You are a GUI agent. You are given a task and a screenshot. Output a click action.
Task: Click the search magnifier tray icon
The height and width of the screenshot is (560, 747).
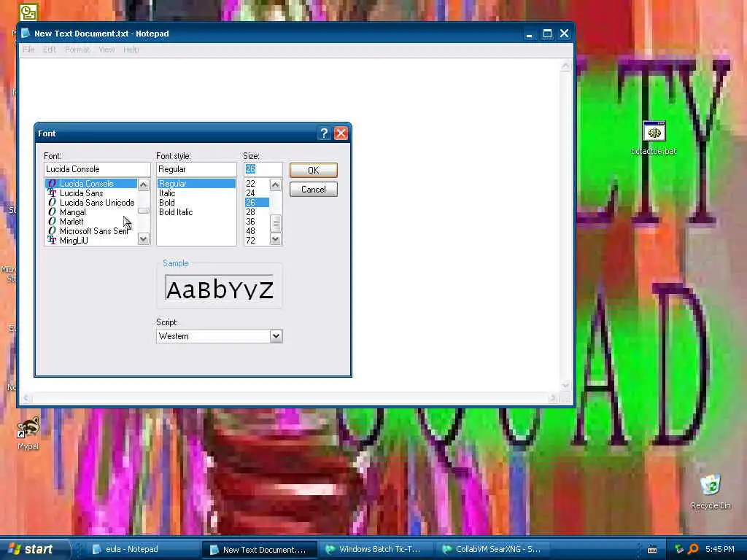click(693, 549)
